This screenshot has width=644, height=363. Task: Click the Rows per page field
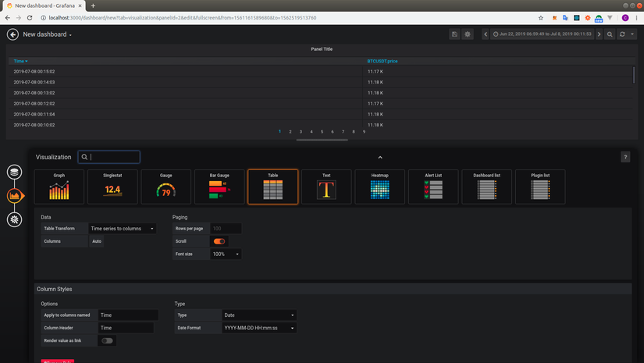(226, 228)
